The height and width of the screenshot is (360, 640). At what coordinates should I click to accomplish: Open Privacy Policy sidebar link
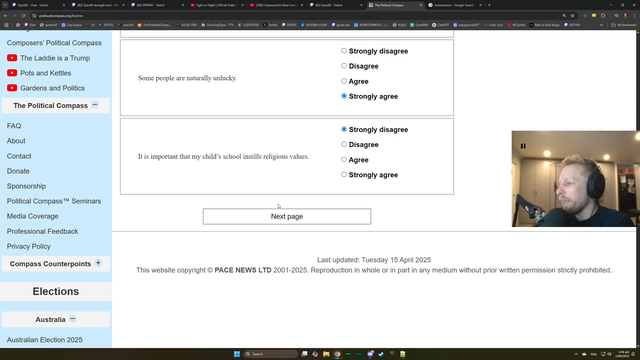tap(29, 247)
